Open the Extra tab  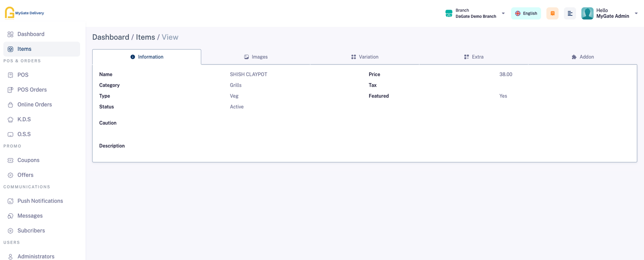tap(474, 57)
